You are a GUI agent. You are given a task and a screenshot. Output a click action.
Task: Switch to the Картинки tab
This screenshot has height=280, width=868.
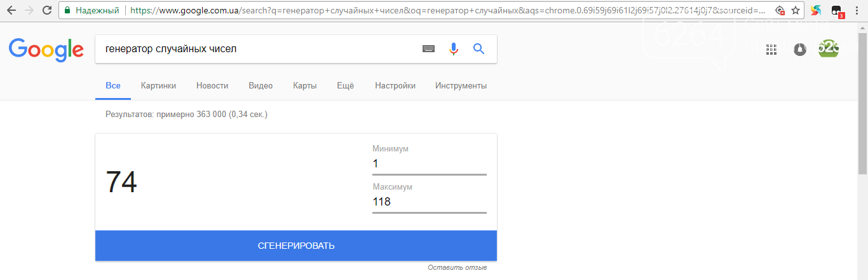159,86
